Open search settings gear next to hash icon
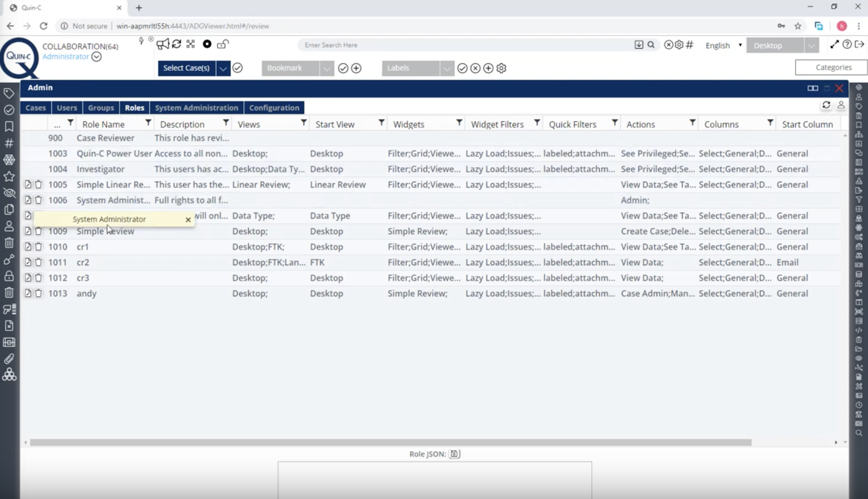The height and width of the screenshot is (499, 868). [x=679, y=45]
